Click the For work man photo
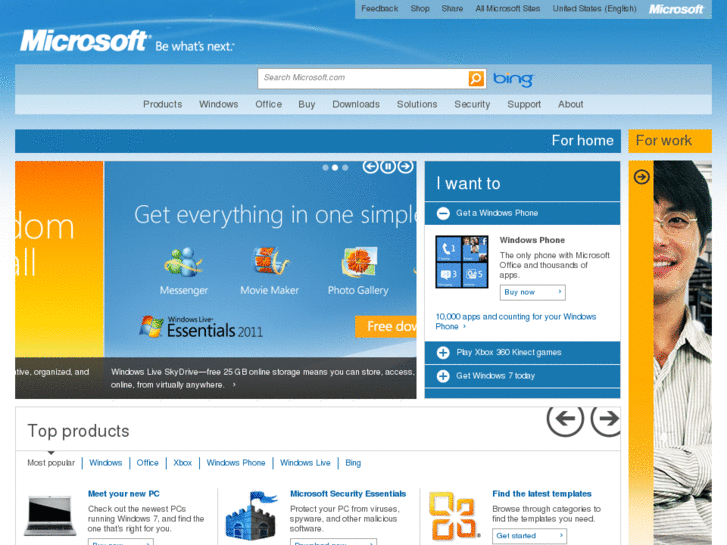Screen dimensions: 727x545 682,353
